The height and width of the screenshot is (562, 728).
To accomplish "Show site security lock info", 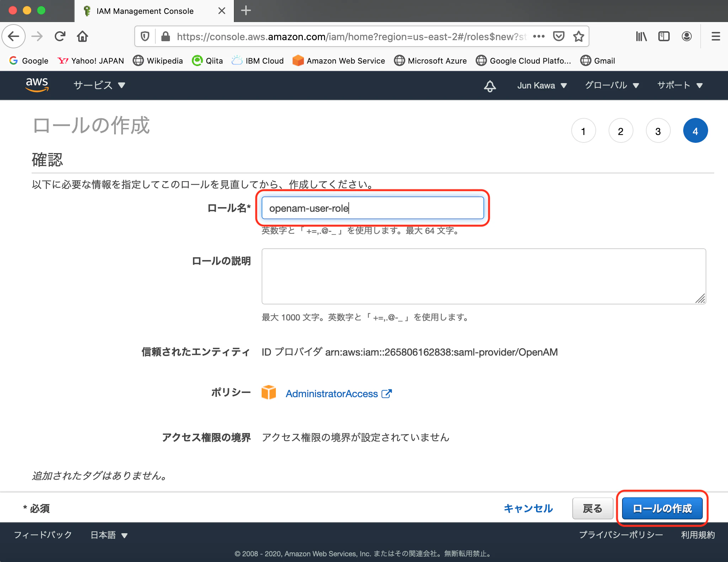I will [165, 36].
